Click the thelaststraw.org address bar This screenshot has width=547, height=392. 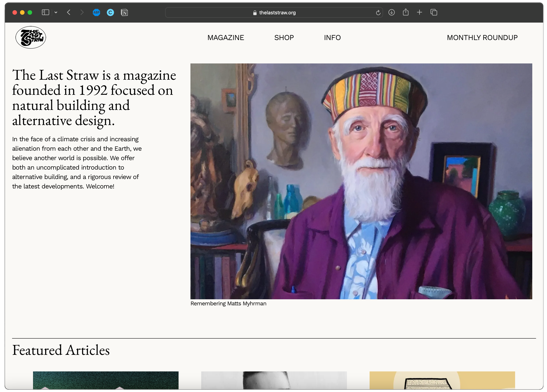tap(274, 12)
